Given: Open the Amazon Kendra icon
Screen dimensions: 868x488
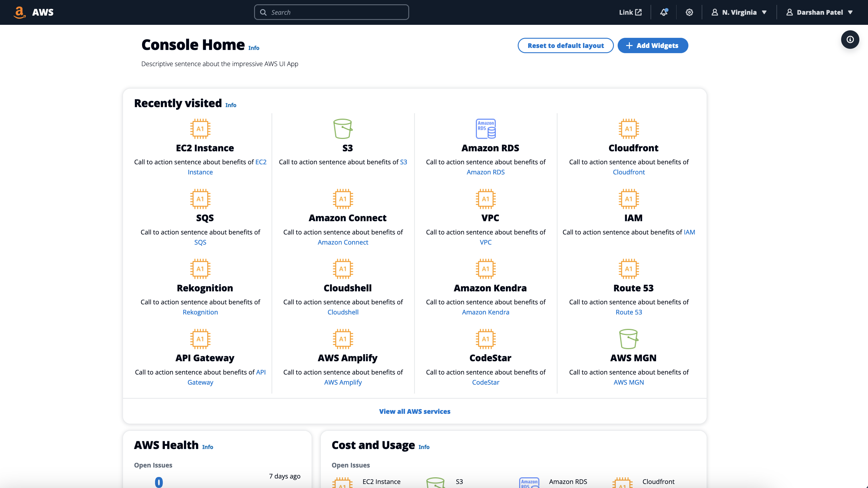Looking at the screenshot, I should click(486, 269).
